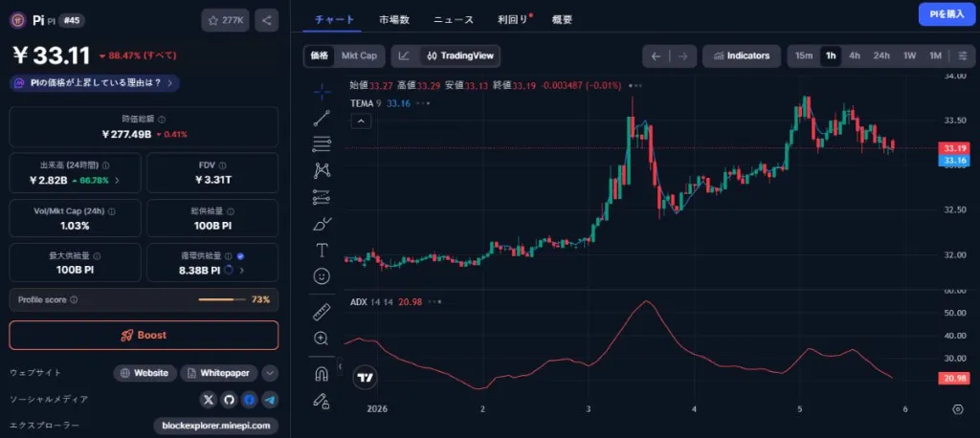Open the X social media link
Screen dimensions: 980x438
click(x=209, y=399)
